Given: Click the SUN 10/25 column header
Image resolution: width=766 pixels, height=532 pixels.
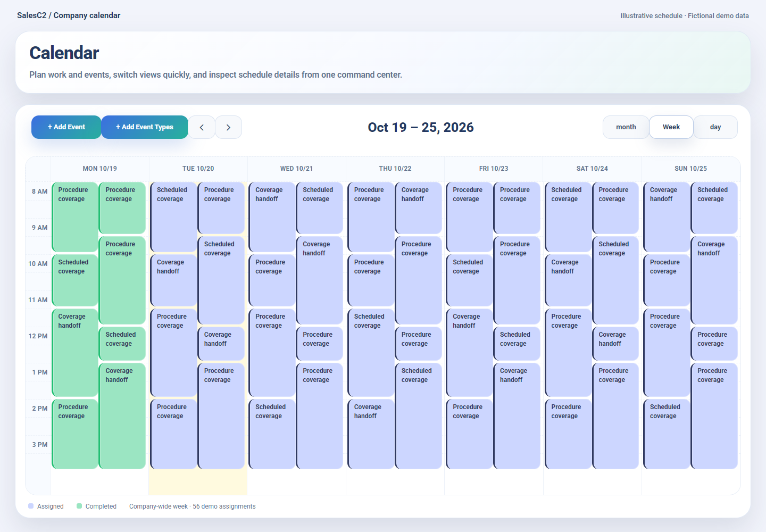Looking at the screenshot, I should point(691,169).
